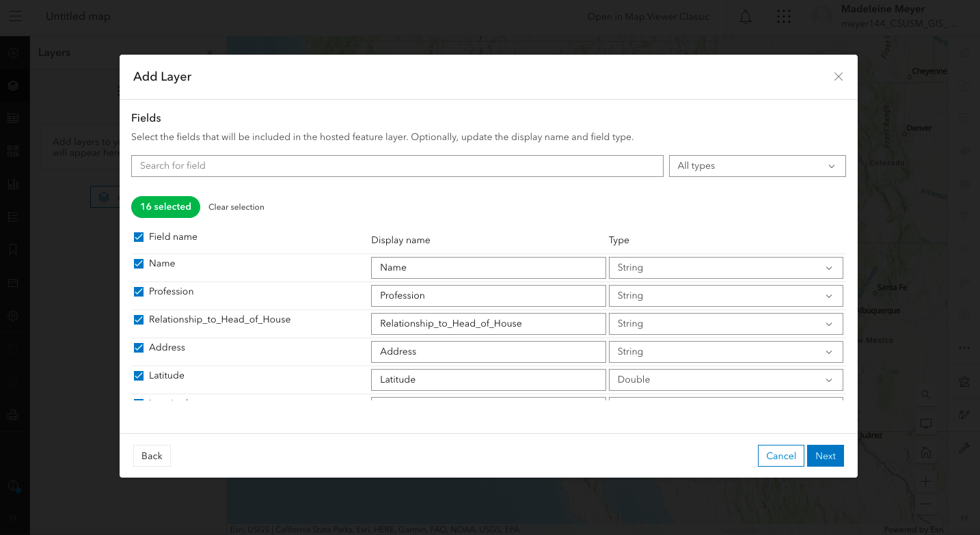Uncheck the Relationship_to_Head_of_House checkbox
Viewport: 980px width, 535px height.
coord(139,320)
